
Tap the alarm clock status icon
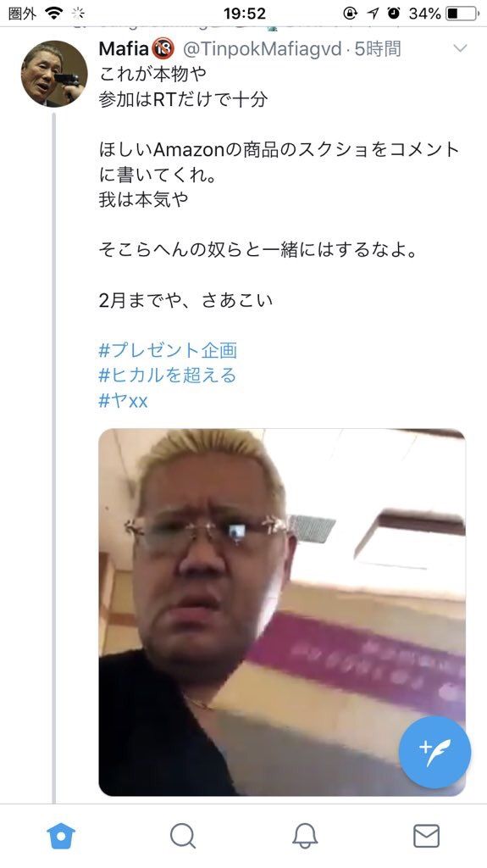click(x=394, y=13)
